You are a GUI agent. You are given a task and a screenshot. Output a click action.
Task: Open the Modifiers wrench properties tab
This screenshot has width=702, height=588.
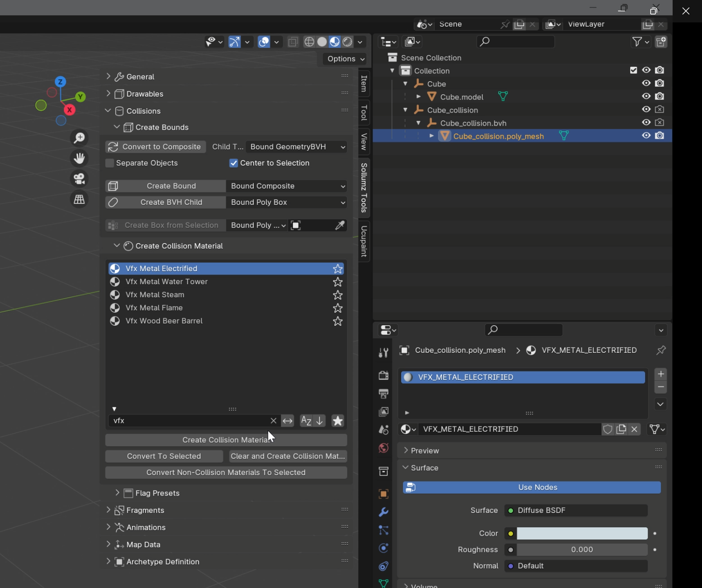[383, 512]
